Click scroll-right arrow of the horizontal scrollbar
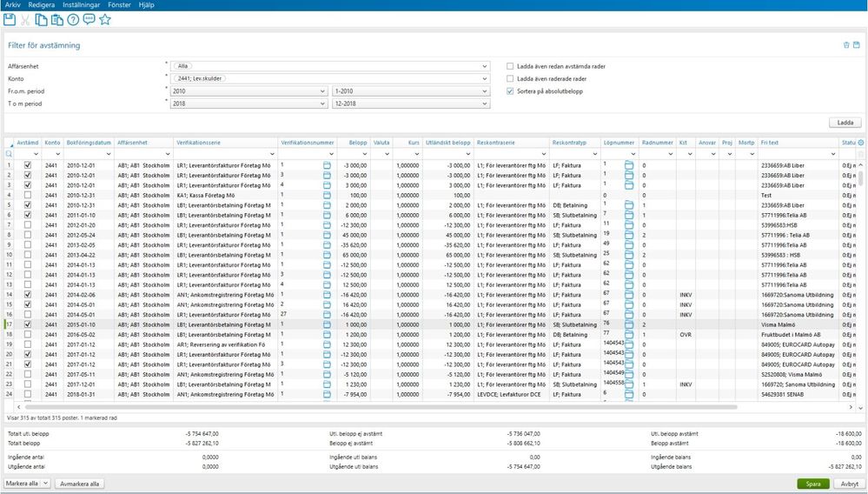Image resolution: width=868 pixels, height=494 pixels. point(851,407)
